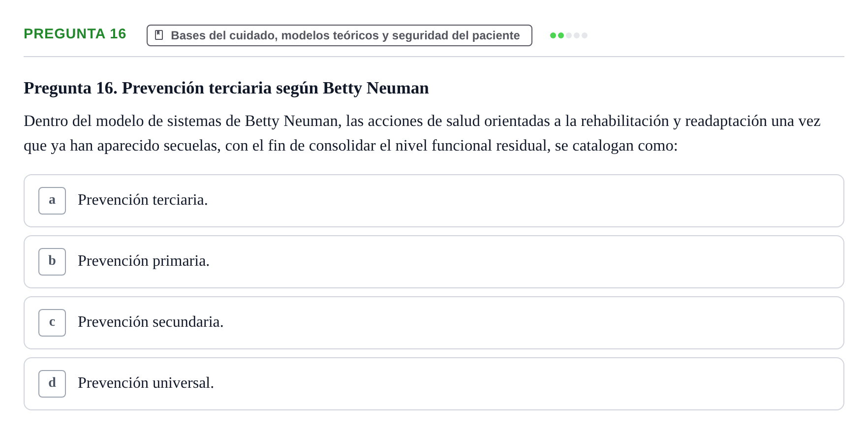
Task: Click the third gray difficulty dot
Action: pyautogui.click(x=569, y=35)
